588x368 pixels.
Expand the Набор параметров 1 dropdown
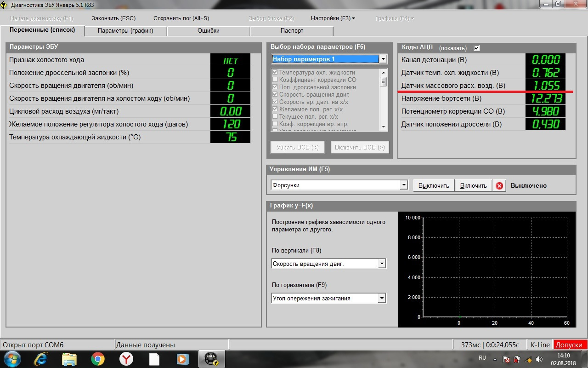click(383, 59)
